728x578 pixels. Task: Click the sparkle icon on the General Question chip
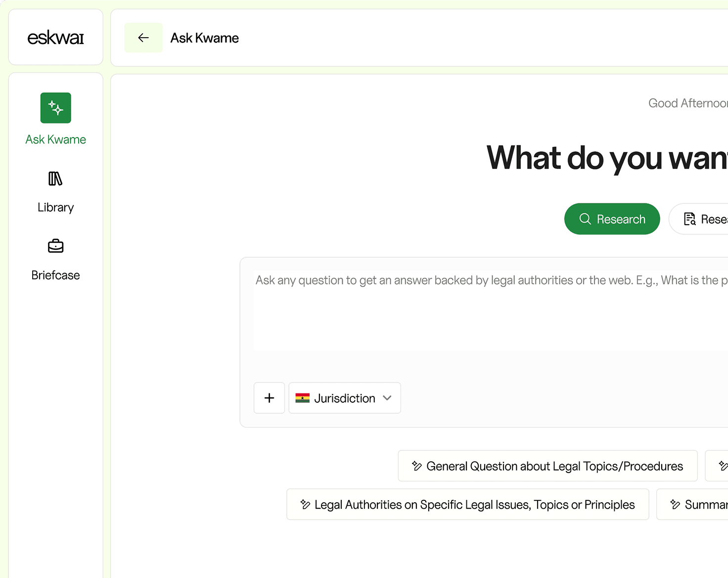416,466
